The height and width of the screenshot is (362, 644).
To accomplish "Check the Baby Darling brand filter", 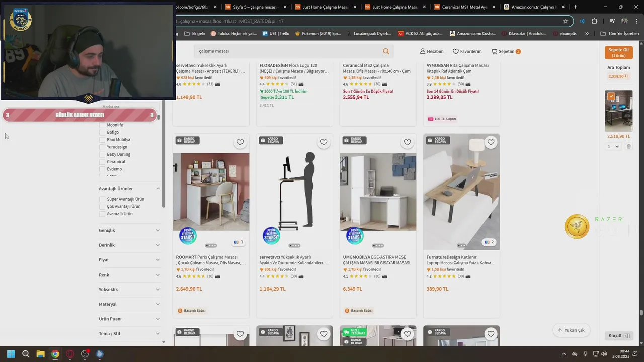I will coord(102,154).
